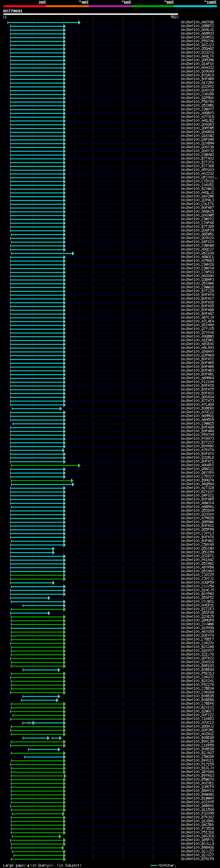Image resolution: width=220 pixels, height=868 pixels.
Task: Select hit label UniRef100_A9U6P2
Action: (197, 465)
